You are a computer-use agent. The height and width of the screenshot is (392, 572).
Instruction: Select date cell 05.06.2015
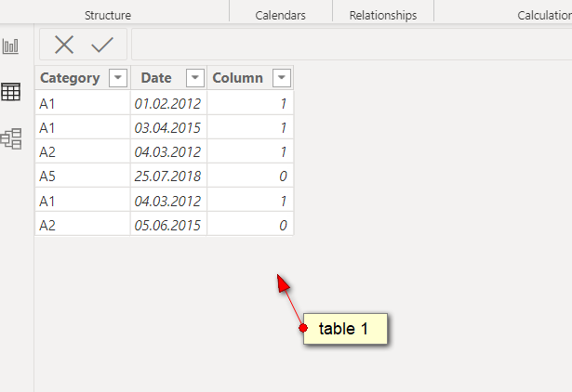[168, 225]
